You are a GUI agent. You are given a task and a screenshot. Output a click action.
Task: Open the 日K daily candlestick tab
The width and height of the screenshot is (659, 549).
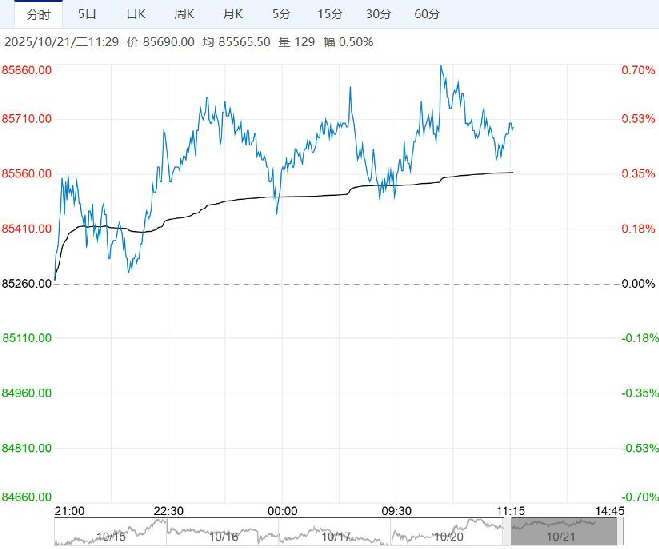click(135, 14)
